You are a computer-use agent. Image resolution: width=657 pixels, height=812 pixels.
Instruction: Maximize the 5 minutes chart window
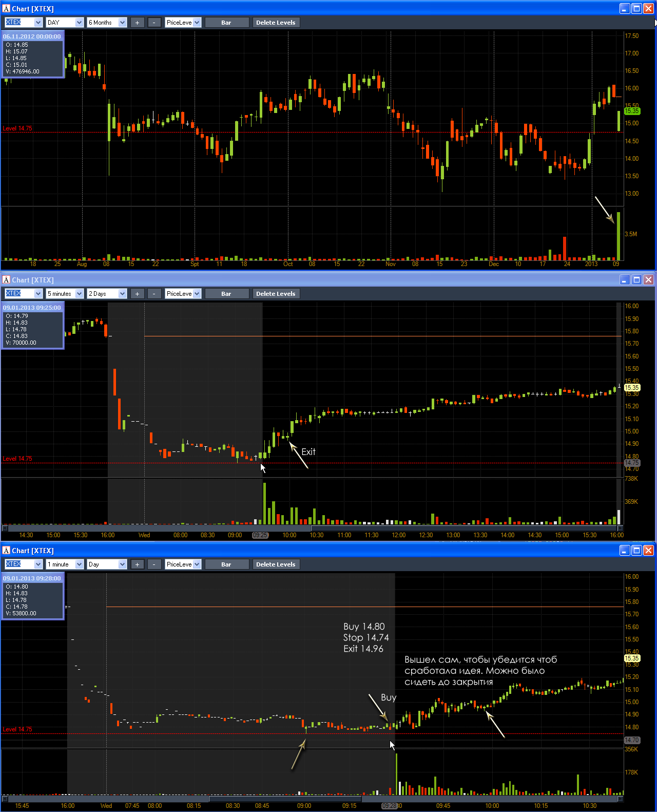click(636, 280)
